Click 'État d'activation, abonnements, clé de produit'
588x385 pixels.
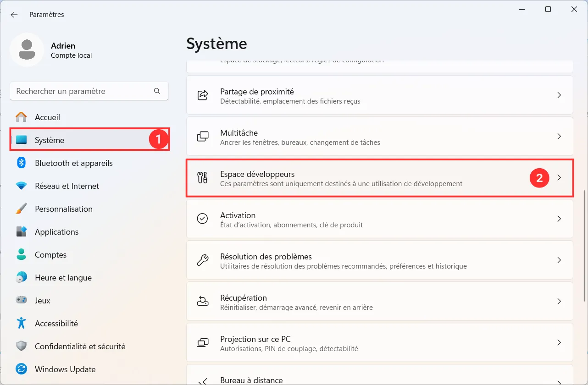291,225
